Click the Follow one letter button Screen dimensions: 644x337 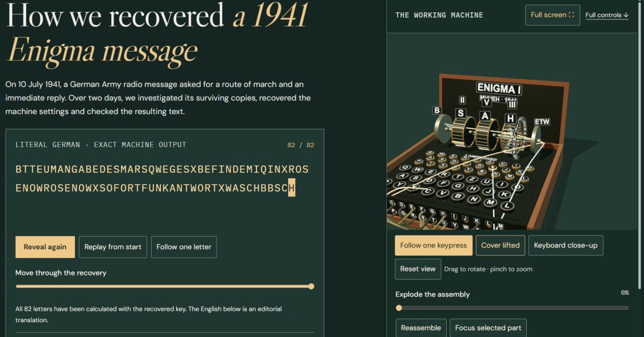tap(184, 247)
